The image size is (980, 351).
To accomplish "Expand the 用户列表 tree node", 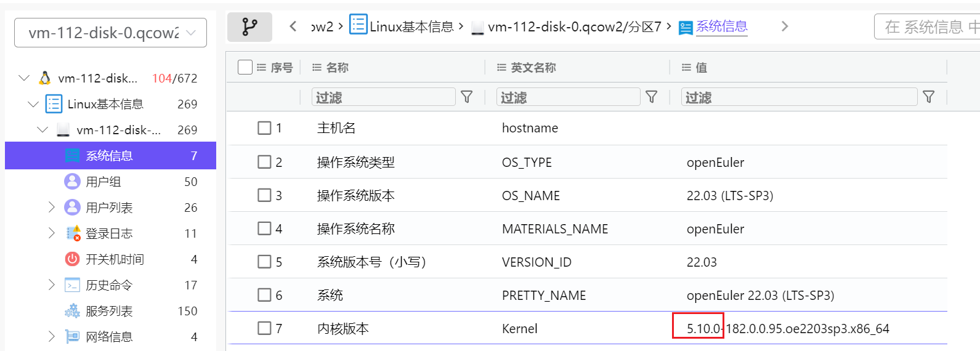I will pos(52,208).
